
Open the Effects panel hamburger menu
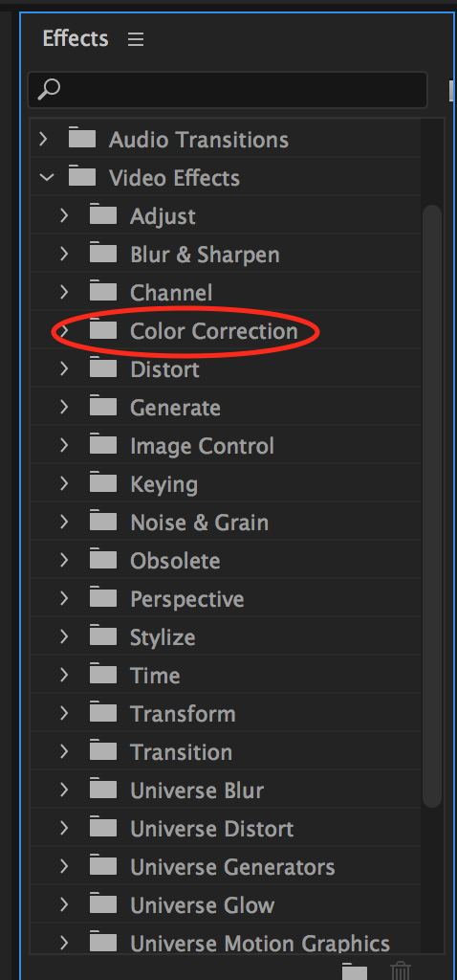point(136,39)
